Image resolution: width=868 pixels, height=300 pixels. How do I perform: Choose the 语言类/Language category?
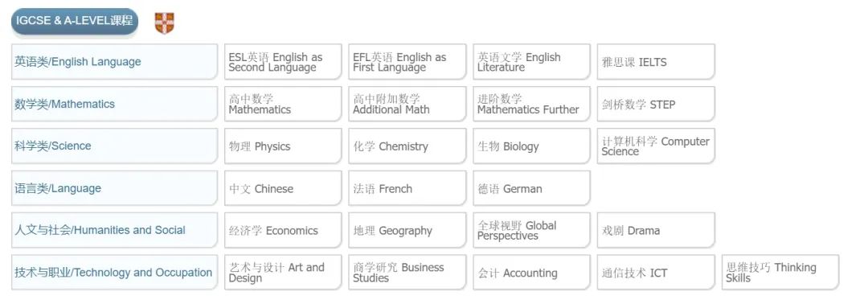115,188
